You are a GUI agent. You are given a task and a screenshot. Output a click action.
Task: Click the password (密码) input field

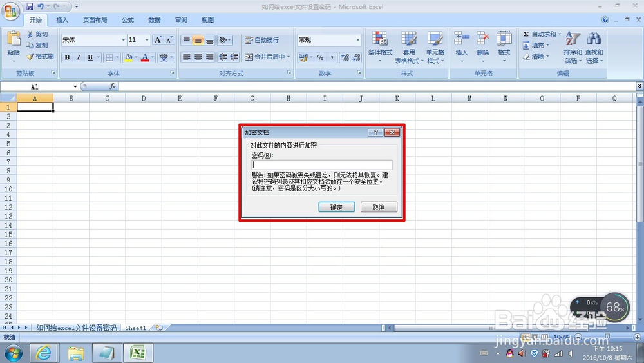(x=321, y=164)
